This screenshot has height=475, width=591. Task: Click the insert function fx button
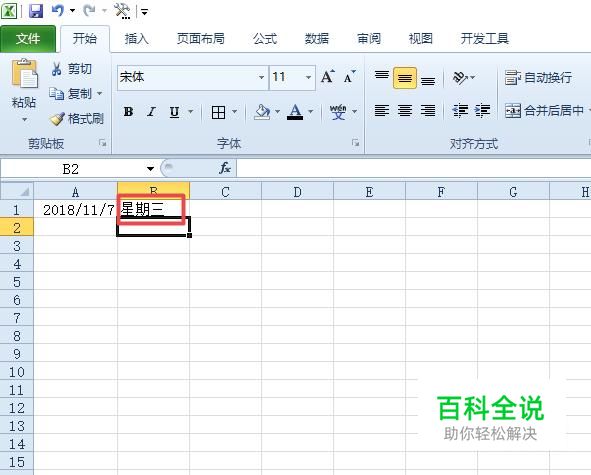(225, 168)
